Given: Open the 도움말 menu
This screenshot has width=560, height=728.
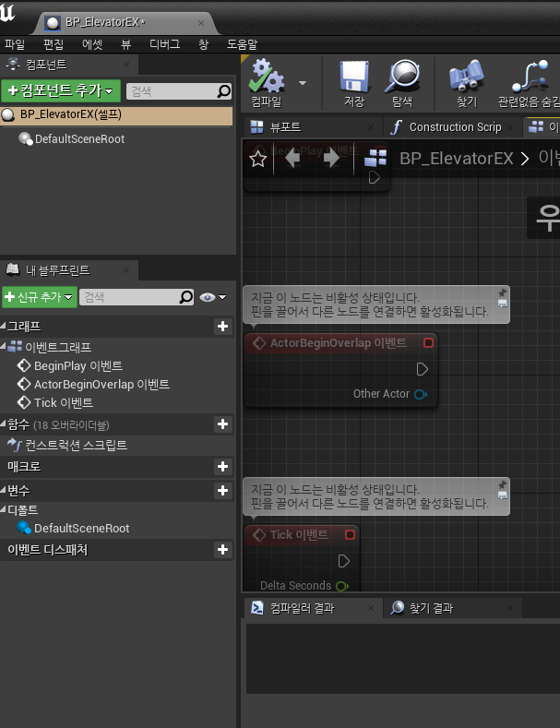Looking at the screenshot, I should point(242,44).
